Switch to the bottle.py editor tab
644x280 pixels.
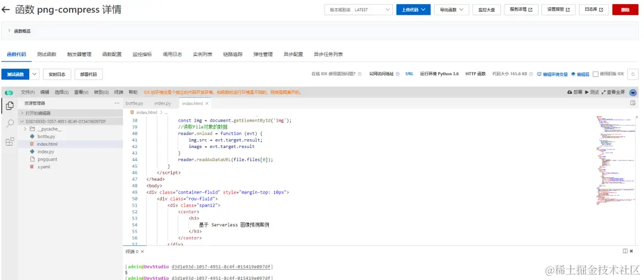pos(134,104)
